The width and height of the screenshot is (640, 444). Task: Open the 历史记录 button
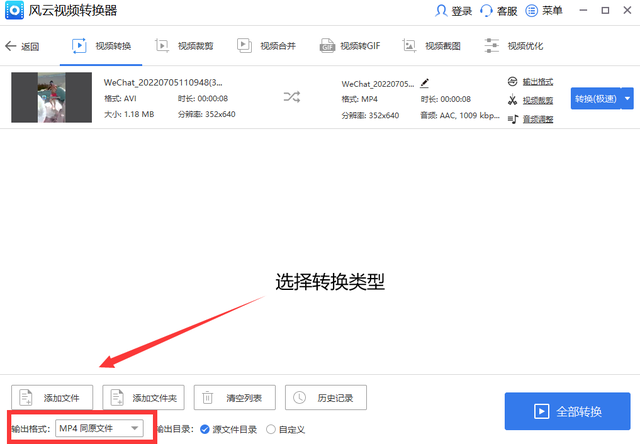tap(326, 397)
